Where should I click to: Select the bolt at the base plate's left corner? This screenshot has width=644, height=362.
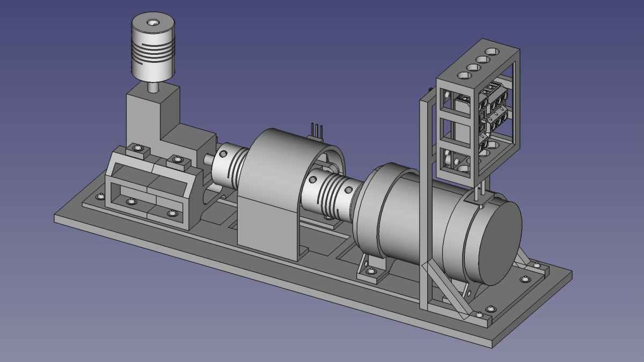[x=100, y=197]
